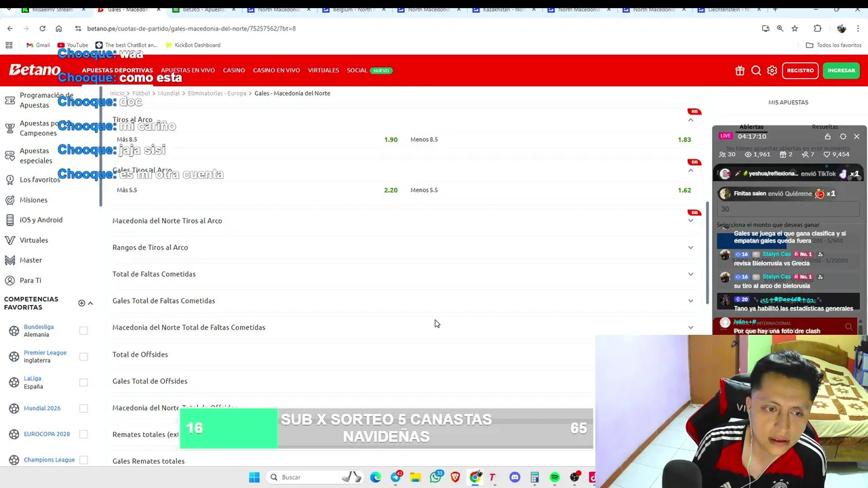The image size is (868, 488).
Task: Collapse the Gales Tiros al Arco market
Action: (x=690, y=170)
